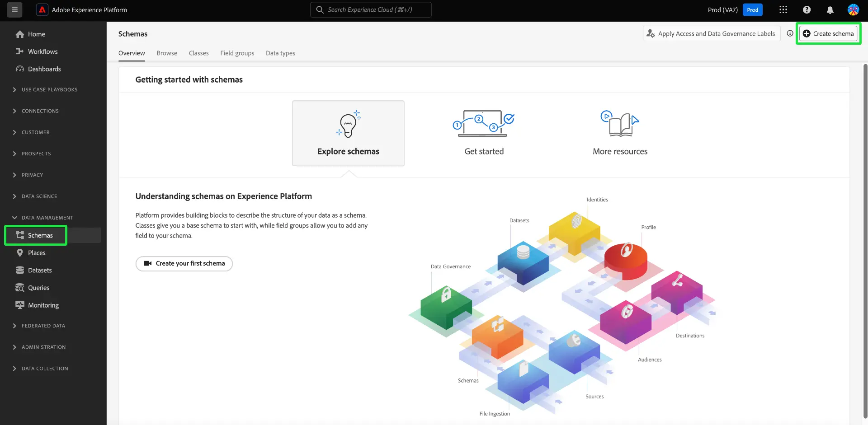Open the Help question mark icon
This screenshot has height=425, width=868.
pyautogui.click(x=807, y=9)
